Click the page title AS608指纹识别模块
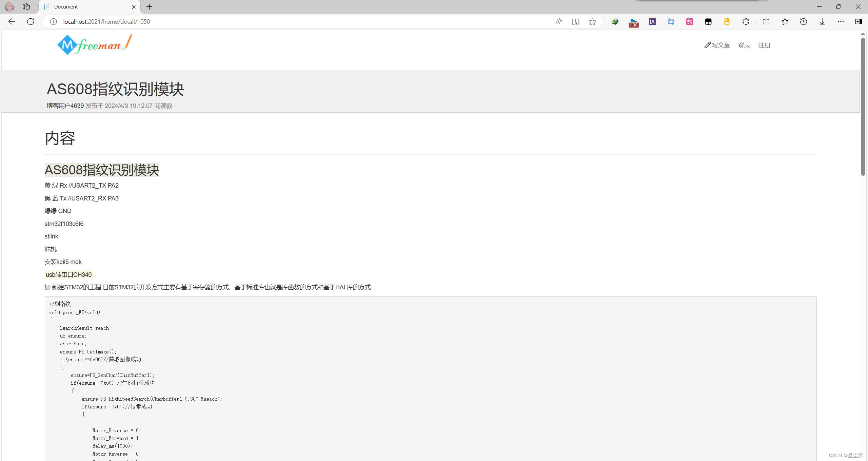 click(x=115, y=89)
